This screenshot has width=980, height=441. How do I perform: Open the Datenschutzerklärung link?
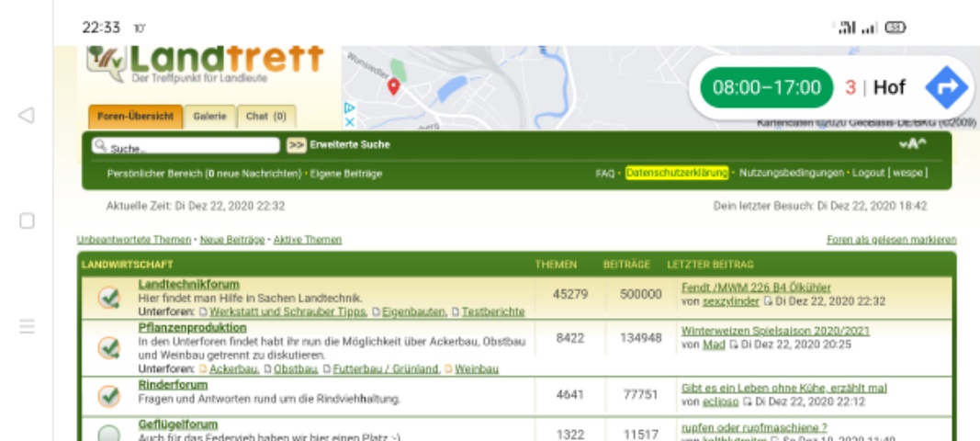pyautogui.click(x=677, y=173)
